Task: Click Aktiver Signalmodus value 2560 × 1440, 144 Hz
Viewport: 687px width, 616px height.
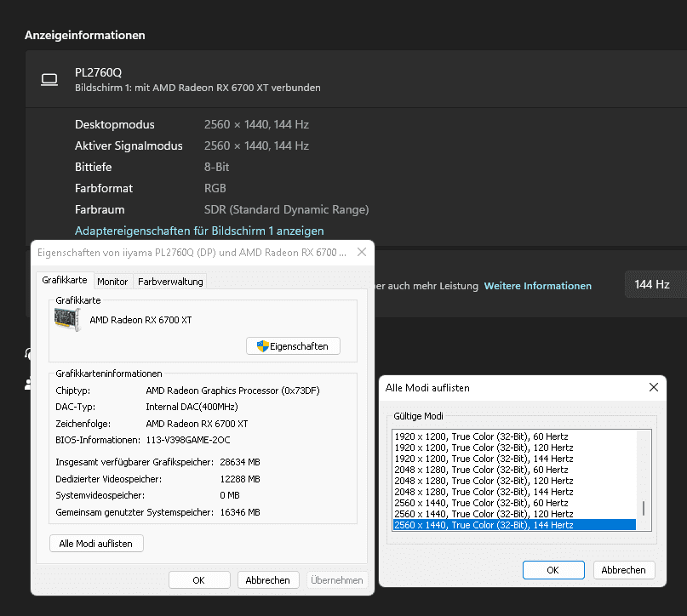Action: point(256,145)
